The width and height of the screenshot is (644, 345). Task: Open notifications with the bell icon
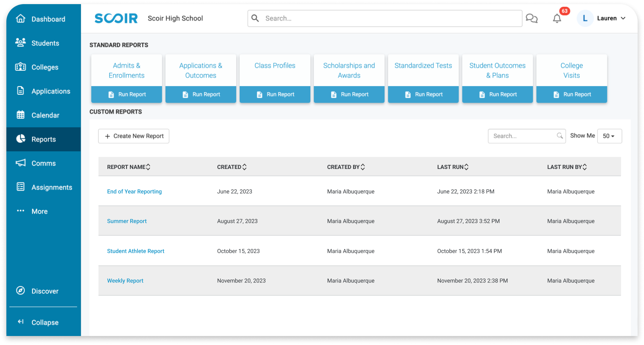[x=557, y=18]
